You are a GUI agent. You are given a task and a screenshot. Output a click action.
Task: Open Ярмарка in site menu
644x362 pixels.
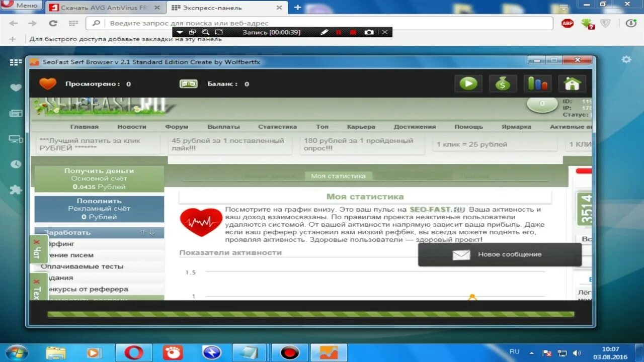pyautogui.click(x=516, y=127)
